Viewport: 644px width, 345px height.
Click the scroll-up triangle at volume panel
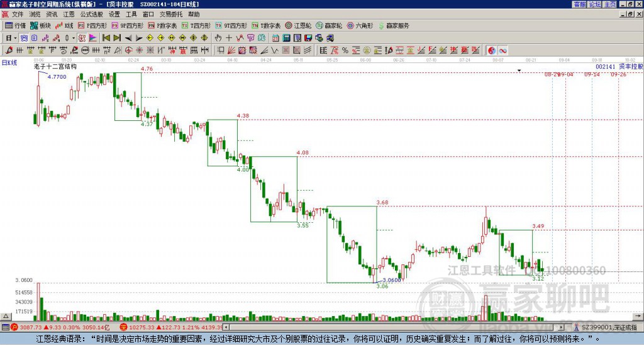coord(6,316)
